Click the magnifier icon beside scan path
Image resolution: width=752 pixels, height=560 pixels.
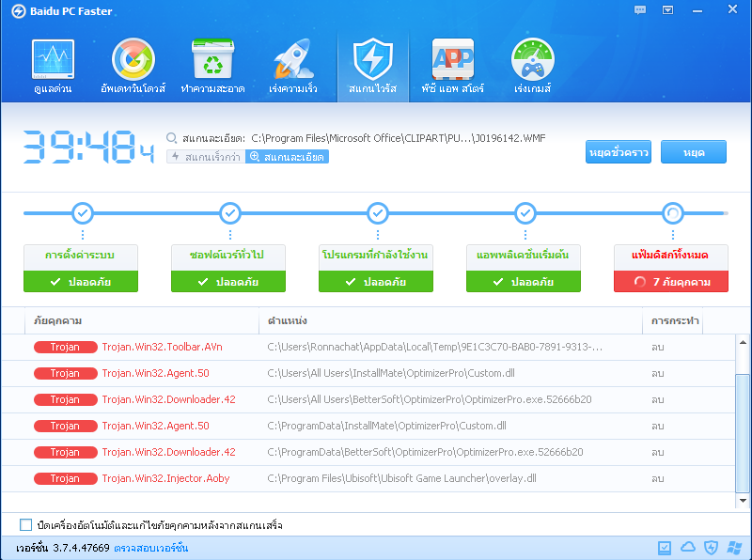pos(171,138)
